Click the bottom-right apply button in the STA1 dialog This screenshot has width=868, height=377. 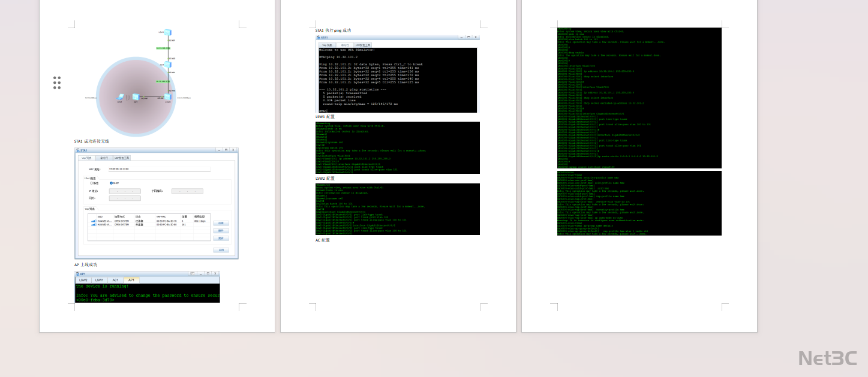tap(221, 250)
